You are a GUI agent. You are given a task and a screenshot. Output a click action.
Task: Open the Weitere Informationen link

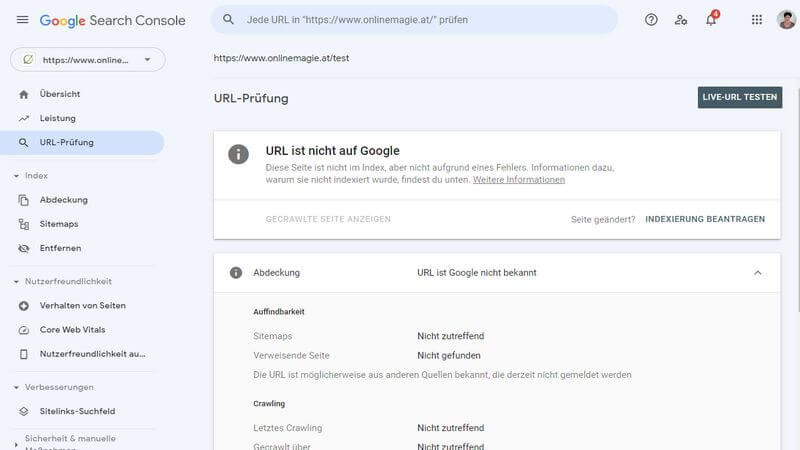(x=519, y=180)
